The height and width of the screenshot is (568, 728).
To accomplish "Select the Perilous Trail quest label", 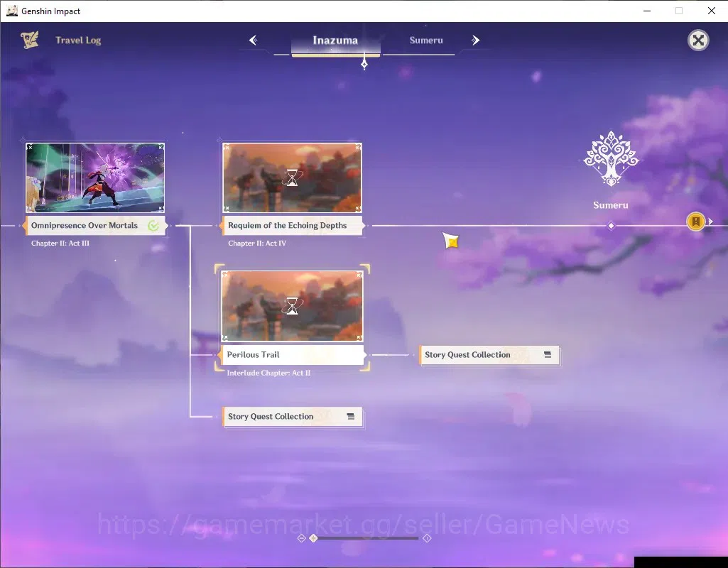I will point(293,355).
